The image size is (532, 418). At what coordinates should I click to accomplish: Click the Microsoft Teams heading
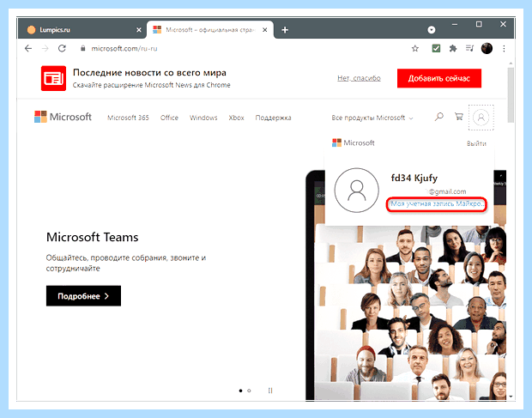93,237
